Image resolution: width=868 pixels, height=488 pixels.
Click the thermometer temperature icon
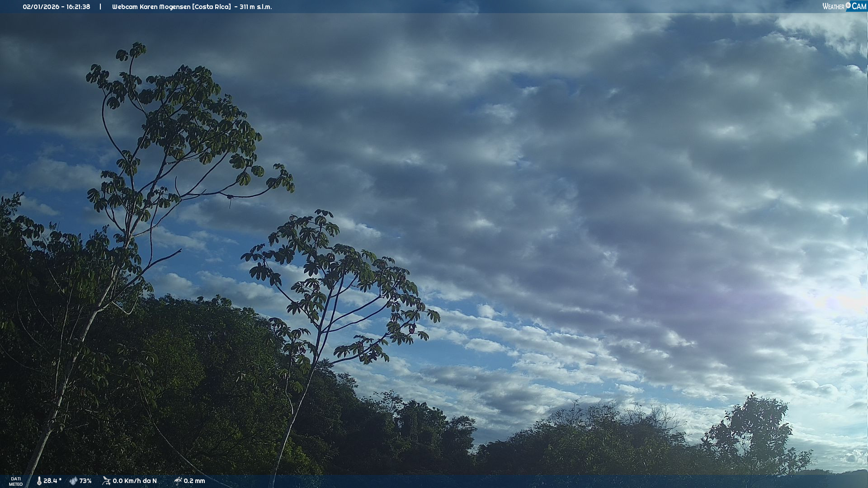pos(39,481)
